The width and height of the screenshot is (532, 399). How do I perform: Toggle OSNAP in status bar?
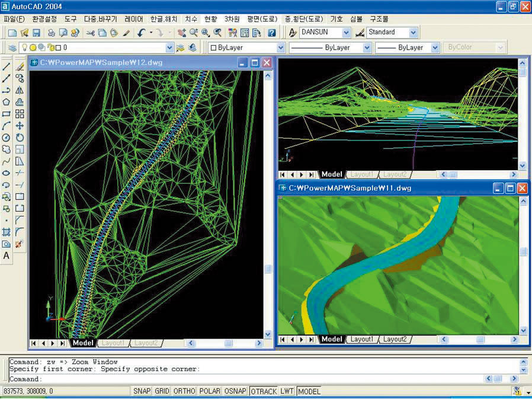coord(235,391)
